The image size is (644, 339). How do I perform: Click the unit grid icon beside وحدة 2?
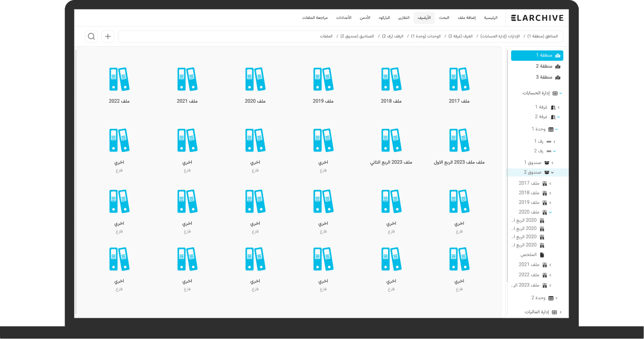click(551, 298)
